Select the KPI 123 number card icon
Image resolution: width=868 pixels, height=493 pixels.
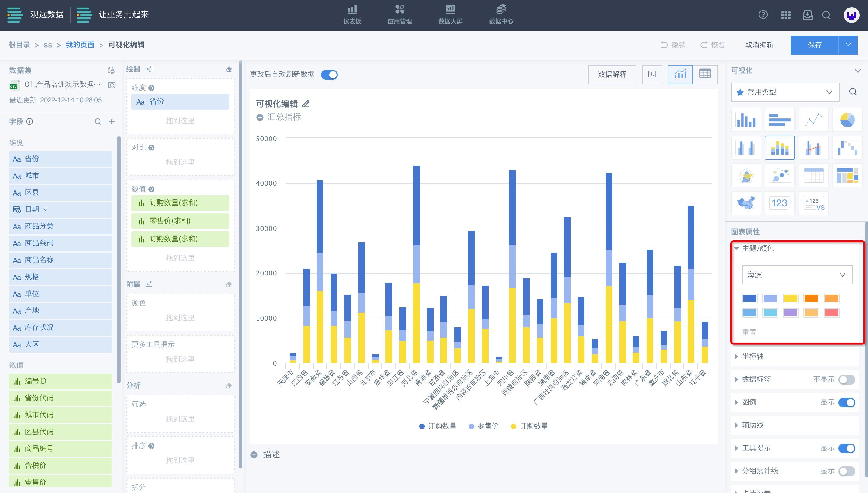pos(780,203)
